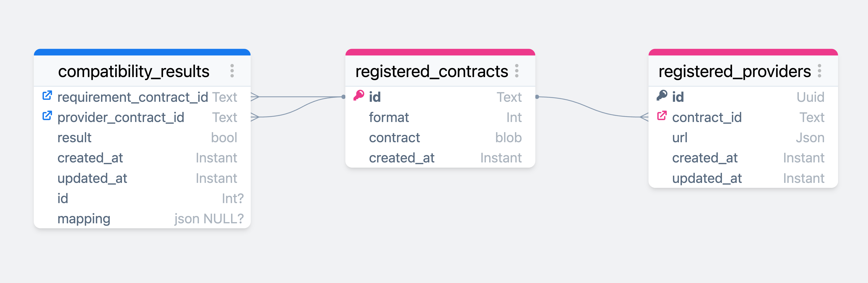
Task: Select the url Json column
Action: [x=743, y=138]
